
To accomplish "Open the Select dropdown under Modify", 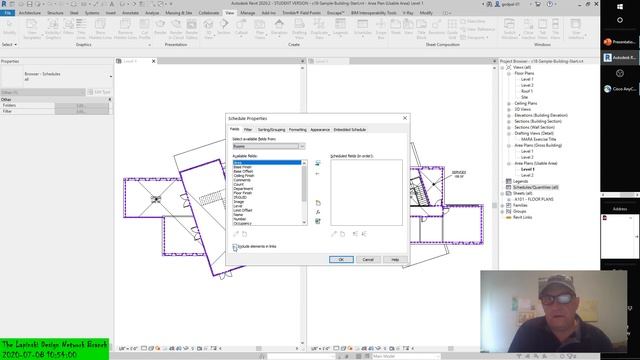I will click(9, 44).
